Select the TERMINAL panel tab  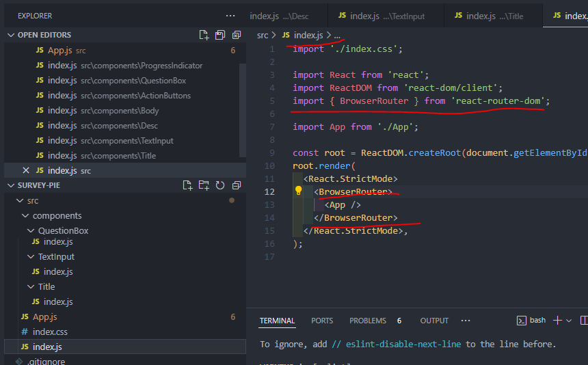277,321
